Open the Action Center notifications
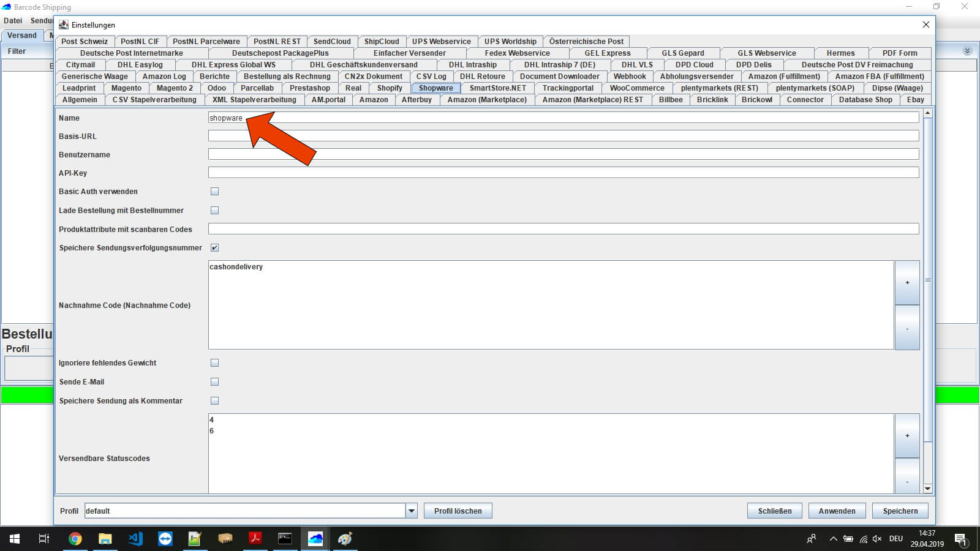The width and height of the screenshot is (980, 551). [960, 539]
